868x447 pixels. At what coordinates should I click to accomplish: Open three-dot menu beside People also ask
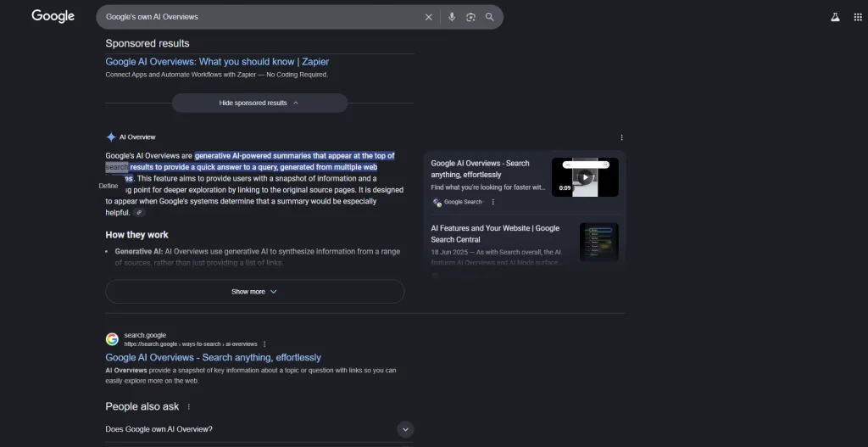[x=188, y=406]
